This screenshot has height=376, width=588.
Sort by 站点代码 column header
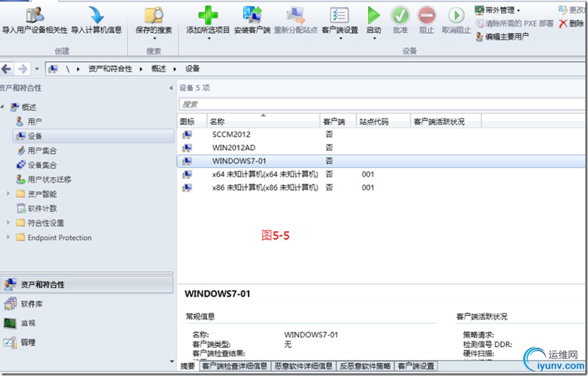pyautogui.click(x=383, y=121)
